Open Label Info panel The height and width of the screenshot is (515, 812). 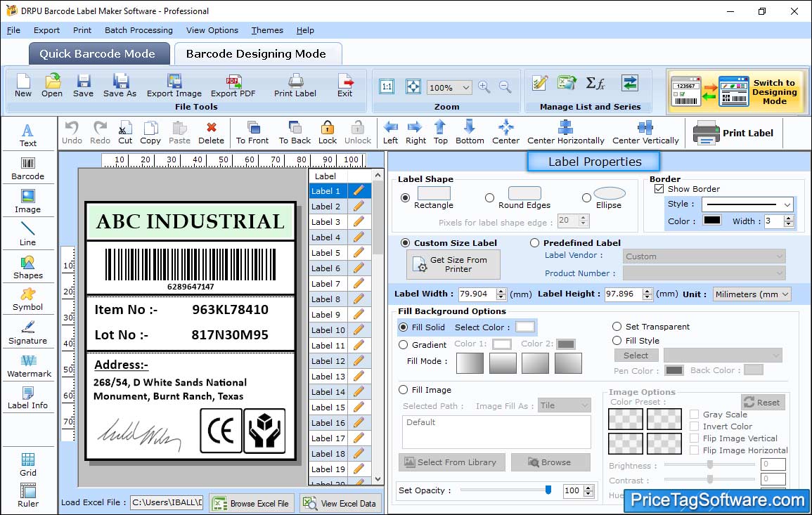[28, 398]
